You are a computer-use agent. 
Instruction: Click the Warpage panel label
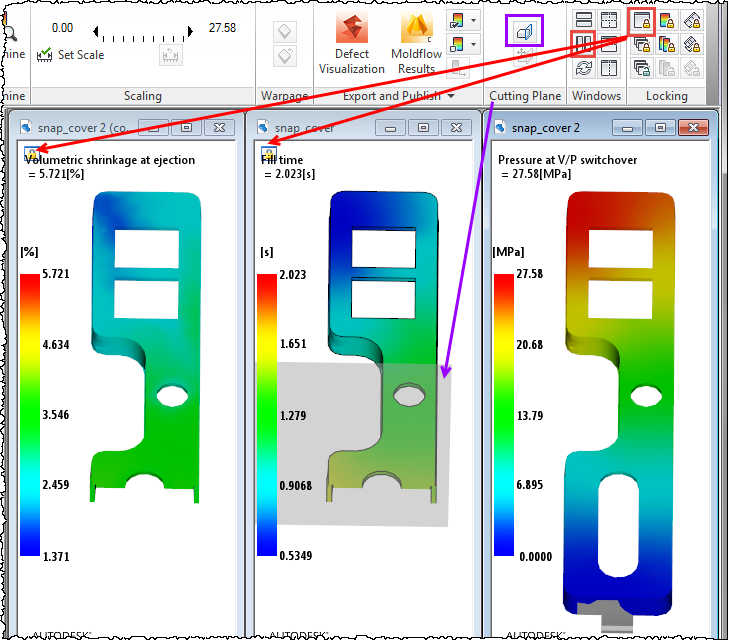(285, 96)
